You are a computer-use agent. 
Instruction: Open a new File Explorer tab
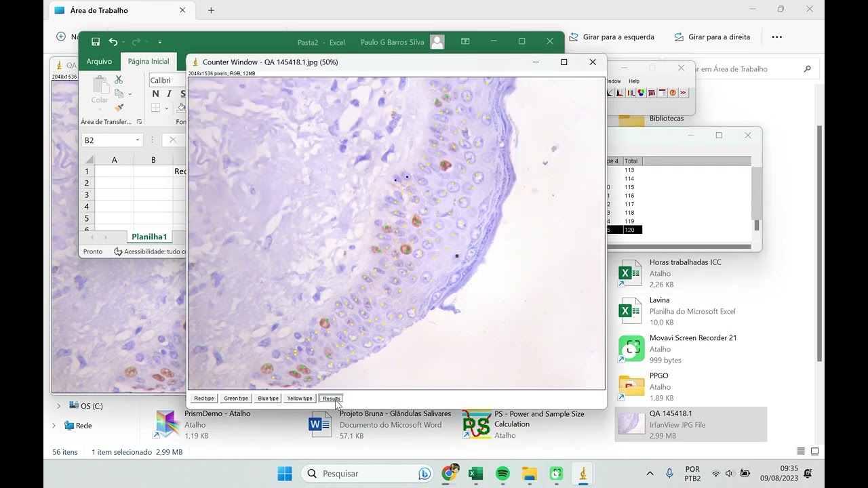pyautogui.click(x=211, y=10)
